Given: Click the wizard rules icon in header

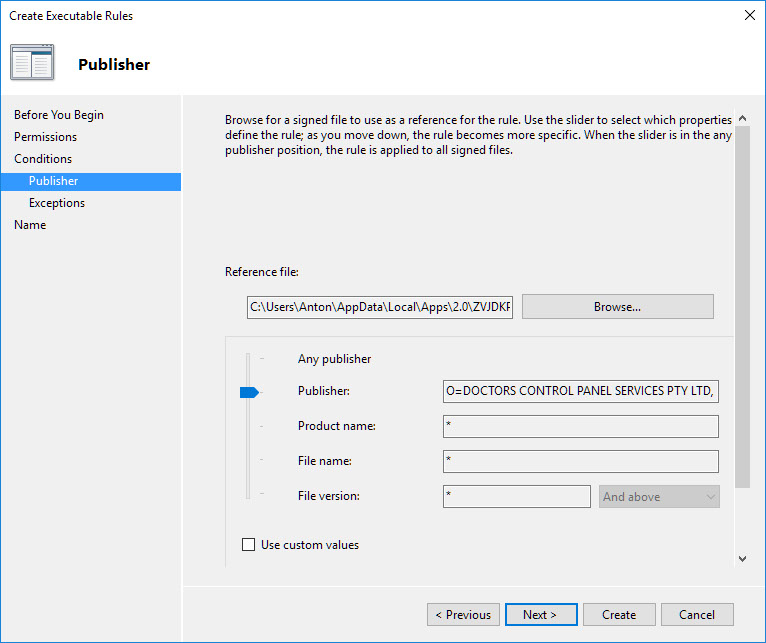Looking at the screenshot, I should pos(32,62).
